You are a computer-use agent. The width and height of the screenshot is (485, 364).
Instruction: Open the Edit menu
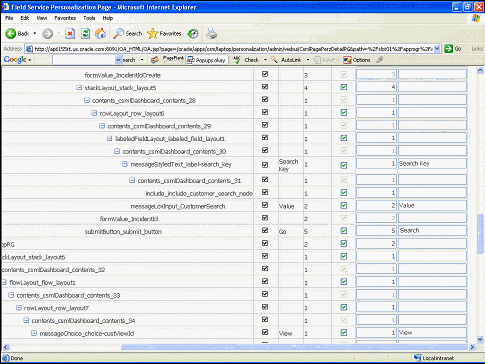pyautogui.click(x=25, y=18)
